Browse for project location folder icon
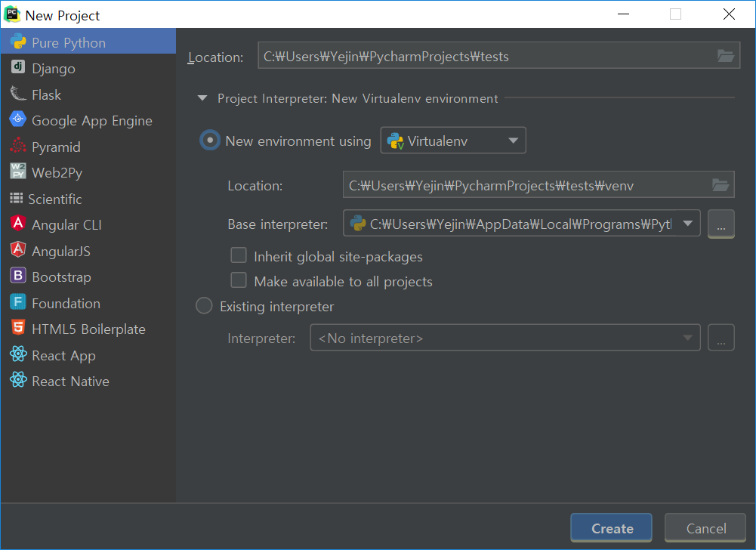 tap(726, 56)
